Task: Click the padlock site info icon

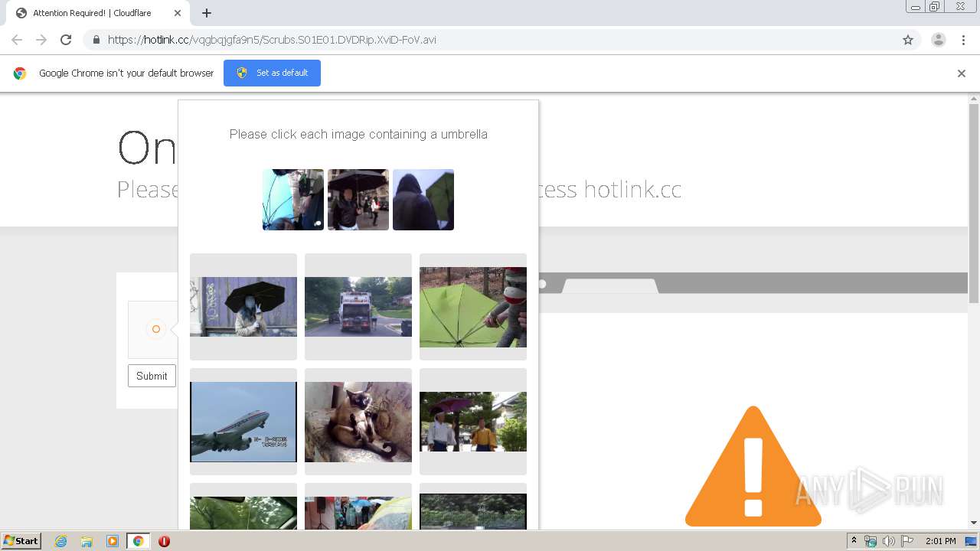Action: [96, 40]
